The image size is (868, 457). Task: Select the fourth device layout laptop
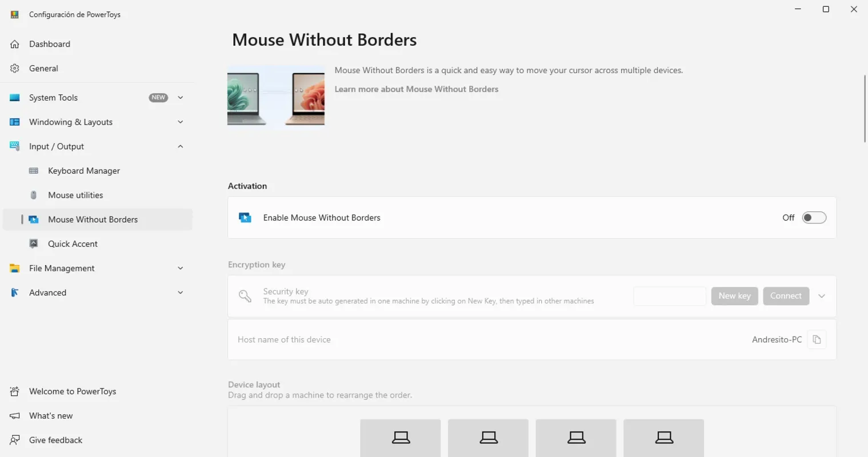[x=664, y=438]
